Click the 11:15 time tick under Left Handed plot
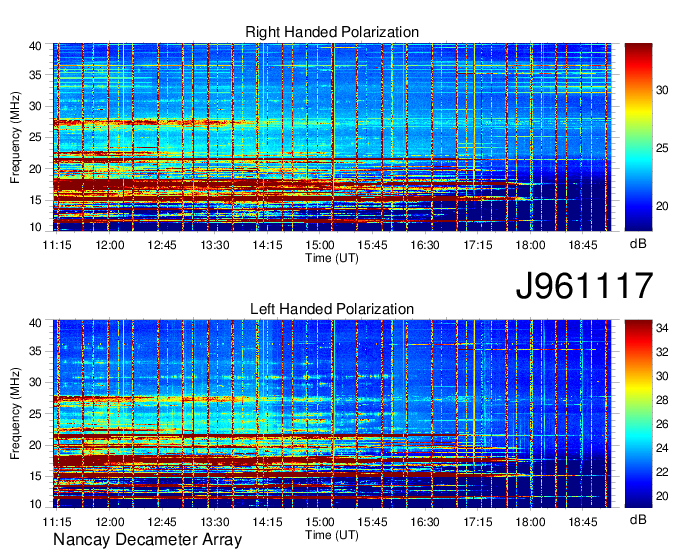The width and height of the screenshot is (680, 552). click(57, 522)
